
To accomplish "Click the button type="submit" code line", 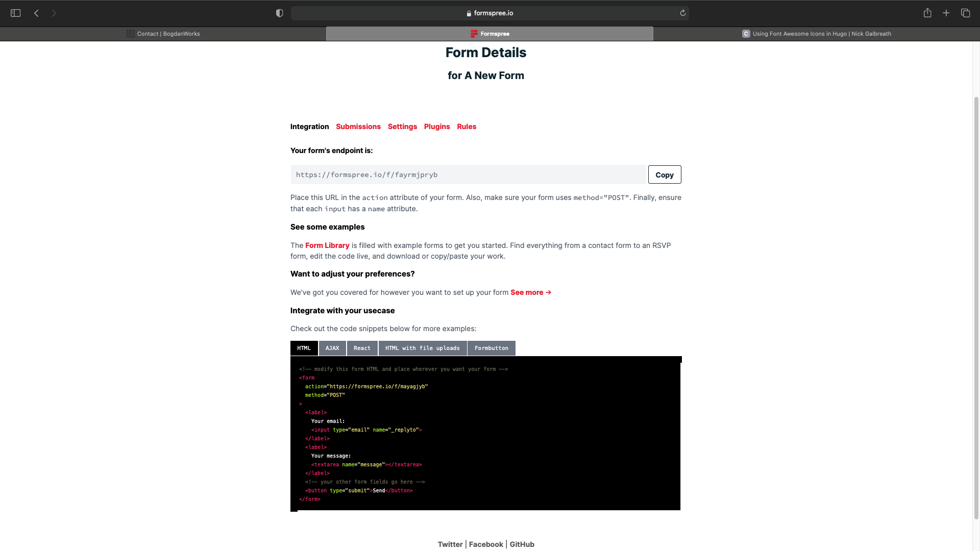I will (x=359, y=491).
